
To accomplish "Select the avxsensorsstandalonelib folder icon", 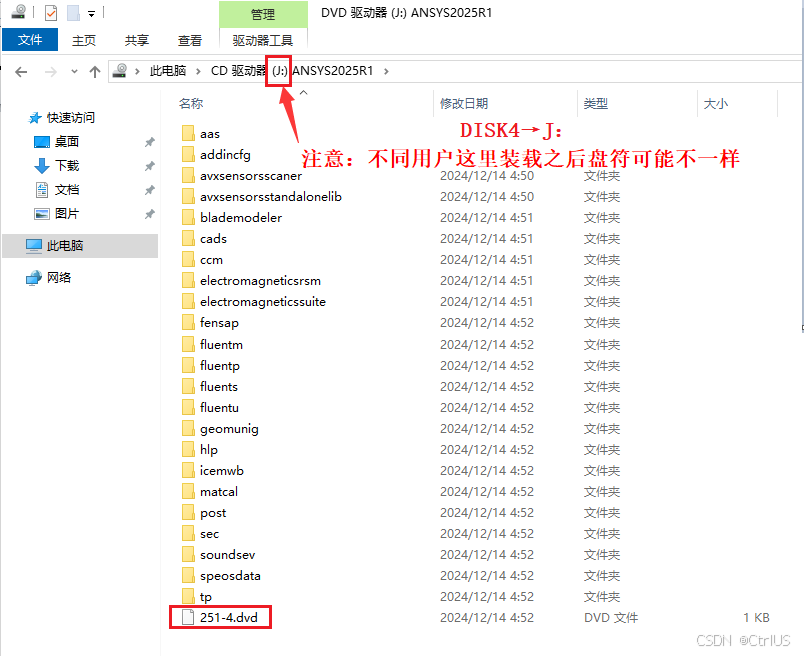I will 188,196.
